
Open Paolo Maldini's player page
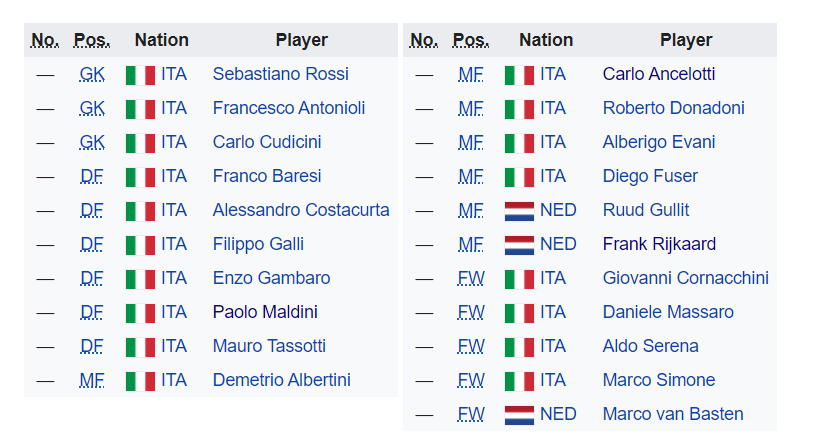[x=265, y=312]
